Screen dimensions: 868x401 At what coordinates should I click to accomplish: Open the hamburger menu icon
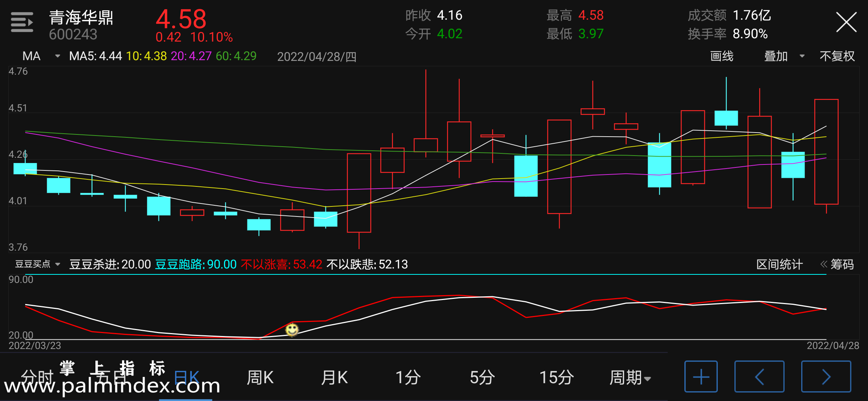[22, 22]
